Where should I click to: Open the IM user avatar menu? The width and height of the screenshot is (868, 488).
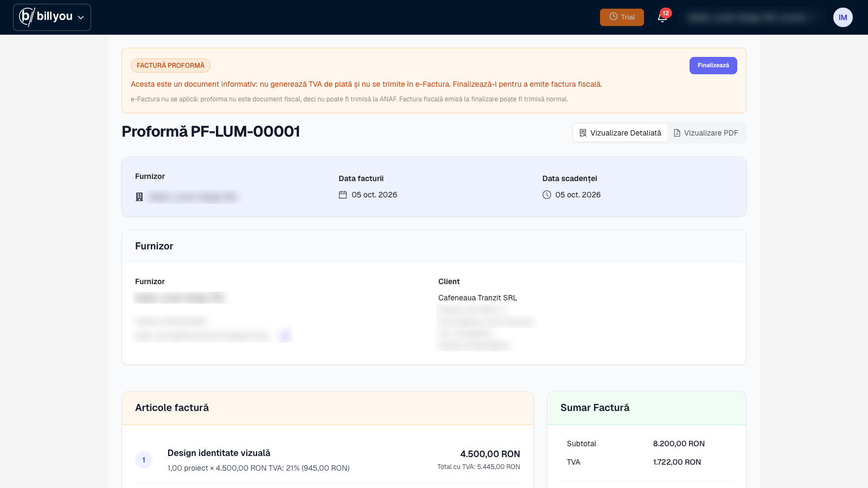843,17
